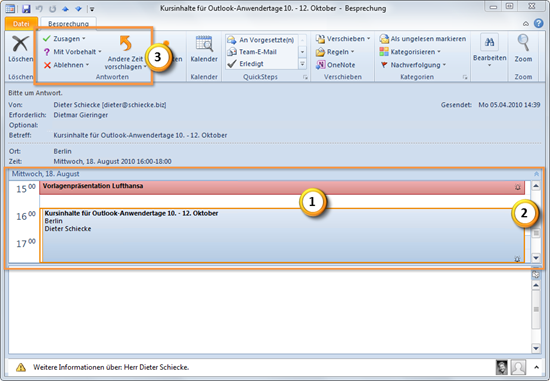Decline the meeting with Ablehnen
Viewport: 550px width, 381px height.
pyautogui.click(x=66, y=65)
